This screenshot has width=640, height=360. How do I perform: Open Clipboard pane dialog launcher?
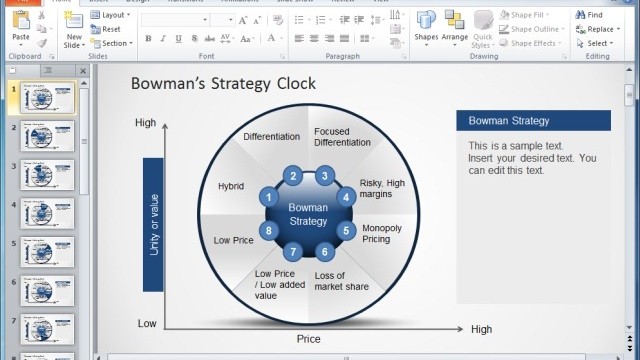[x=51, y=56]
